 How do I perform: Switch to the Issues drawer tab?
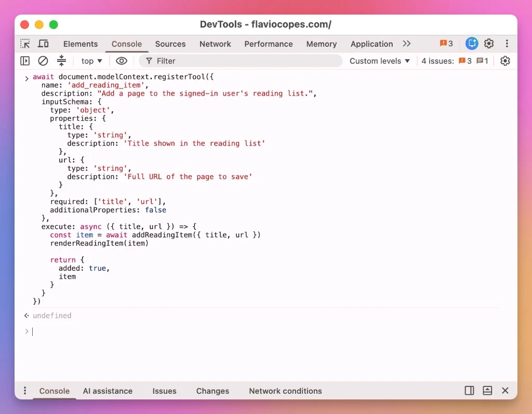pyautogui.click(x=164, y=391)
